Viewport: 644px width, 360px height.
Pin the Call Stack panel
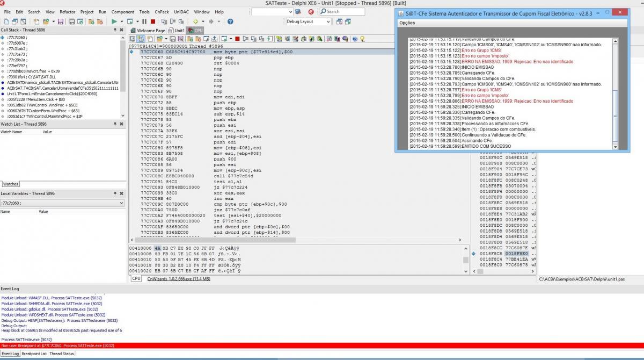pos(115,30)
